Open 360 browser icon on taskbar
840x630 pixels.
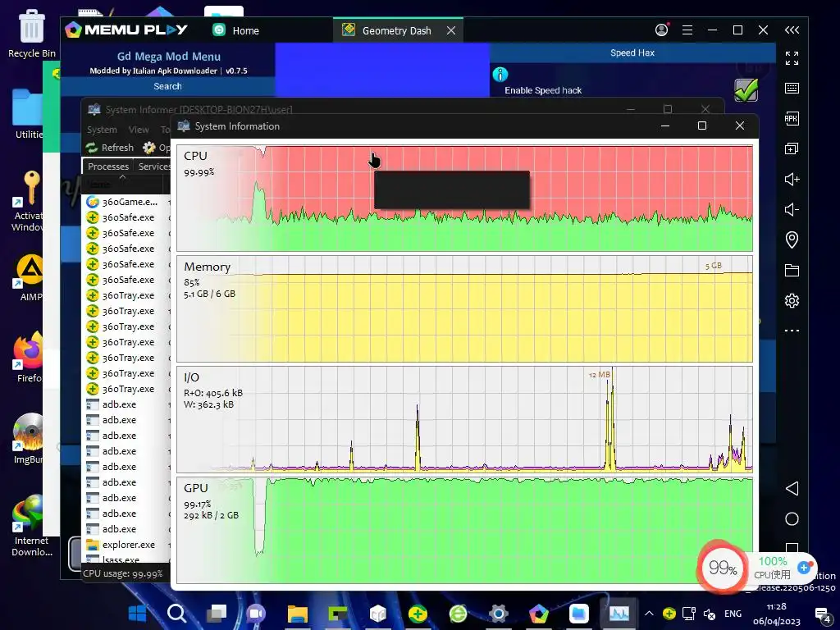pos(458,614)
